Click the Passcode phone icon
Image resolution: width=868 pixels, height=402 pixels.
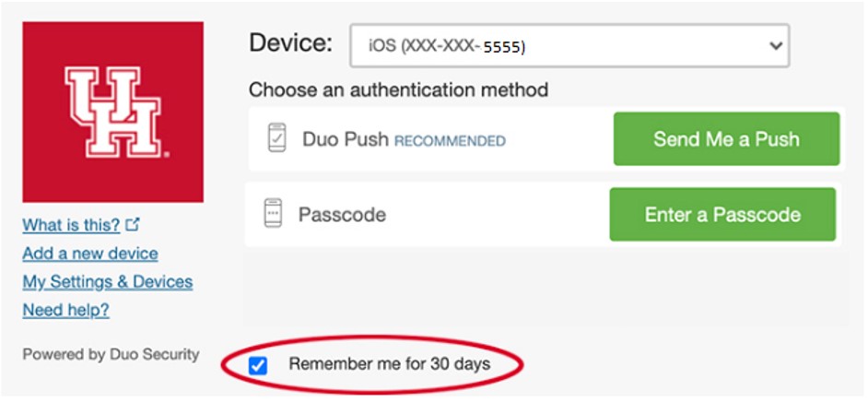point(273,214)
